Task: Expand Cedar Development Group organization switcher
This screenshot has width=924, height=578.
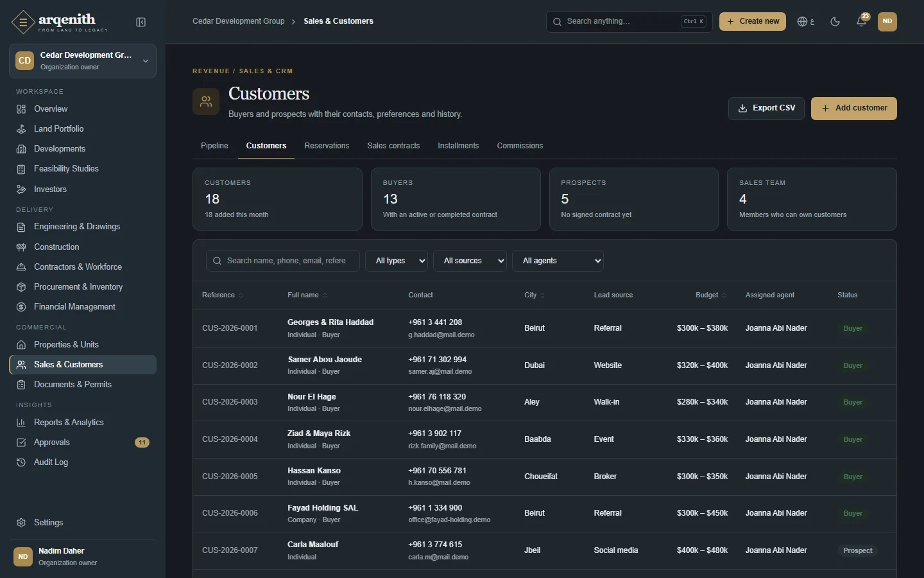Action: click(x=83, y=61)
